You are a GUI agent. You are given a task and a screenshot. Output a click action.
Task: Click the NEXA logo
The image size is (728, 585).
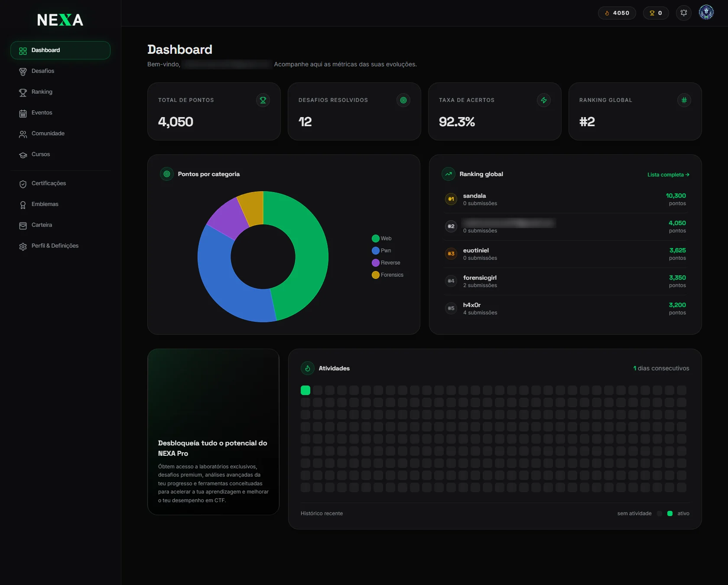(x=60, y=20)
